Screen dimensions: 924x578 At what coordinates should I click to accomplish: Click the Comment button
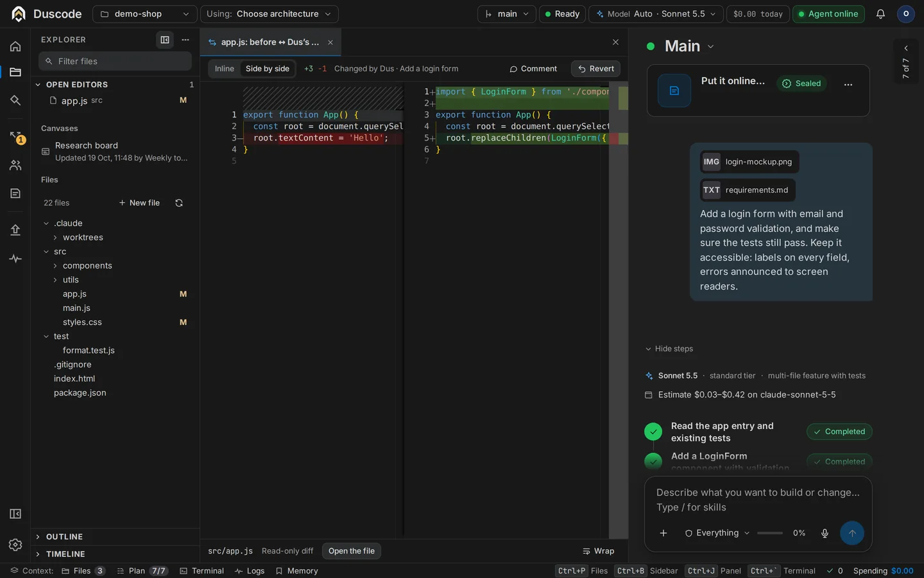coord(533,69)
